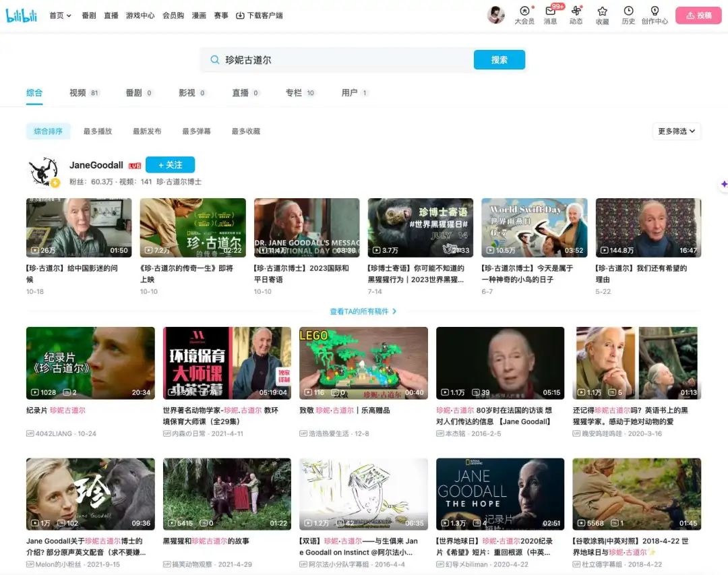
Task: Click the chevron arrow after 查看TA的所有稿件
Action: [394, 311]
